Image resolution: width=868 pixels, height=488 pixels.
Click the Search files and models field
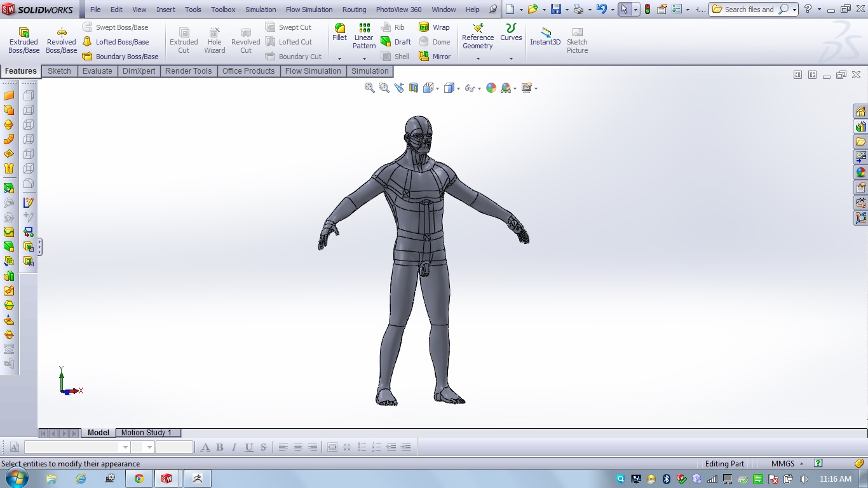749,10
